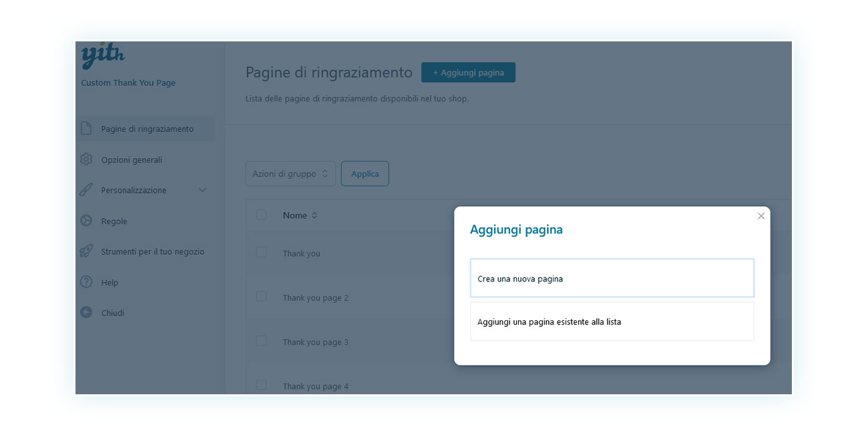
Task: Click the gear icon for Opzioni generali
Action: pos(86,159)
